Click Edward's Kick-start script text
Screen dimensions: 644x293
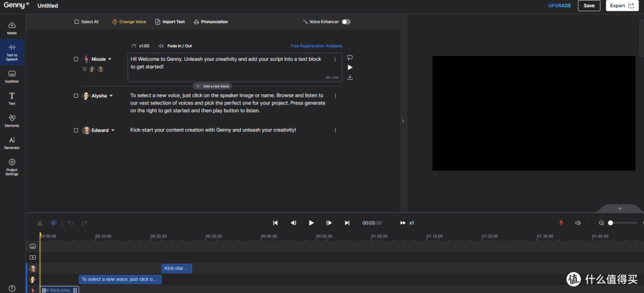(x=213, y=130)
